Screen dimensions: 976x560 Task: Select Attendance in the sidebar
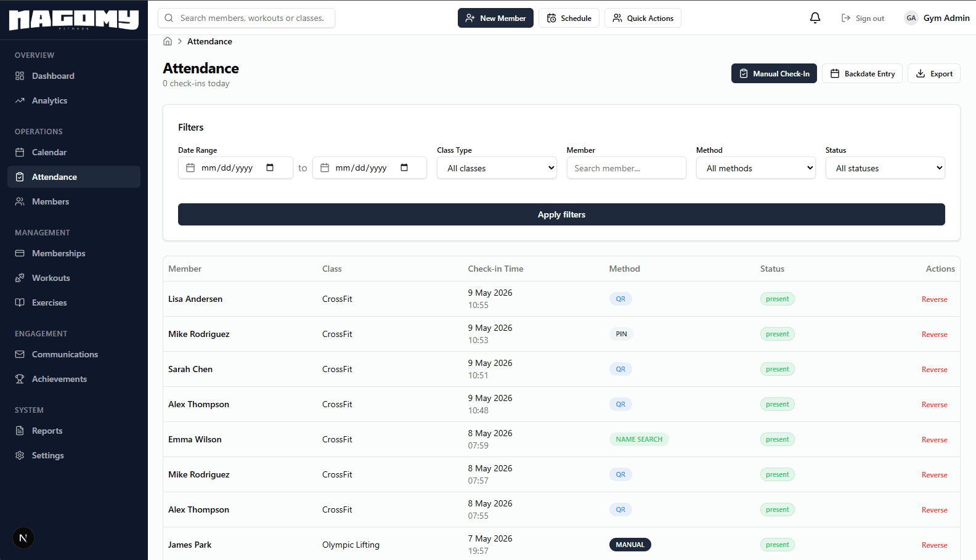[x=74, y=177]
